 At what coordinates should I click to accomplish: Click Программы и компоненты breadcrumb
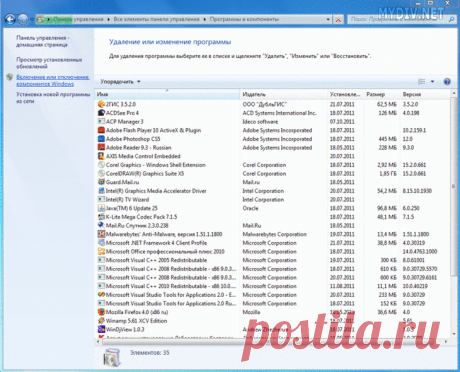[x=244, y=19]
